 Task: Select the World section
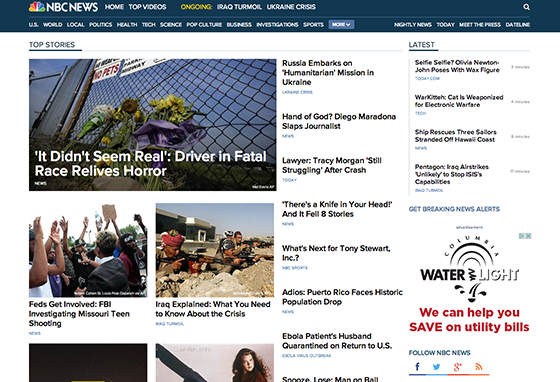tap(52, 25)
